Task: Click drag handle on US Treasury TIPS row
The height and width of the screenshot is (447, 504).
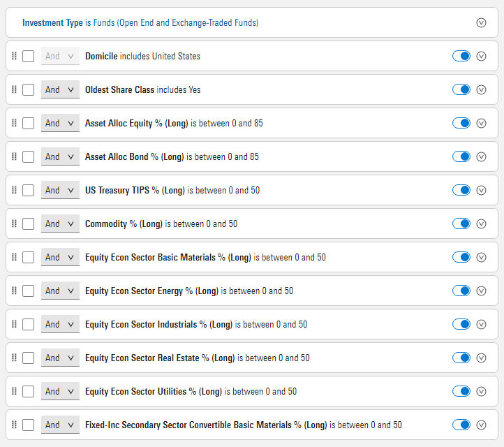Action: 14,190
